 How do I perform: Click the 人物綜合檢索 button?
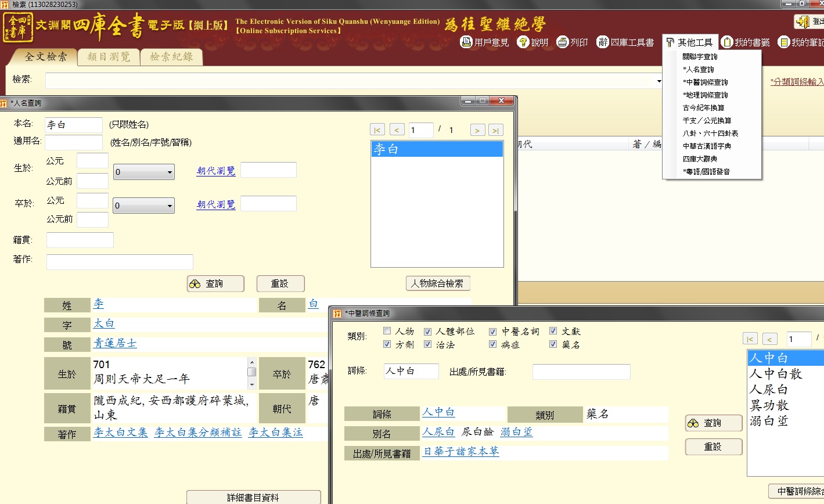[x=437, y=283]
